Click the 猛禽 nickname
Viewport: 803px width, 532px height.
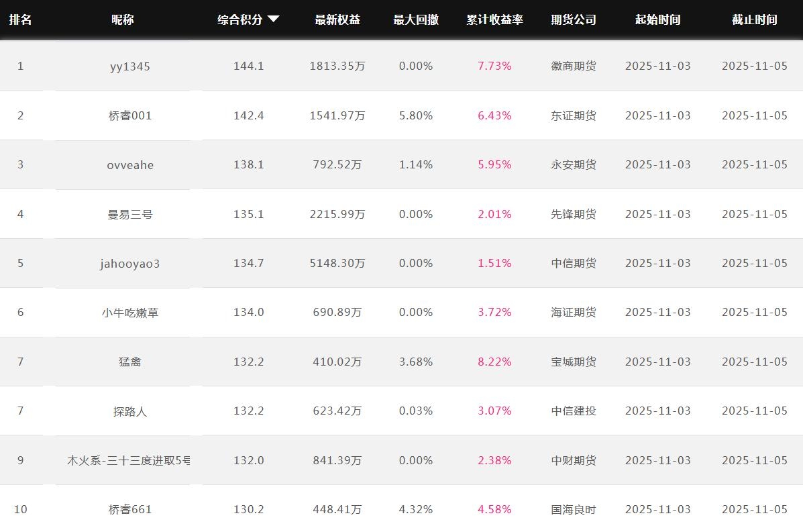[130, 362]
